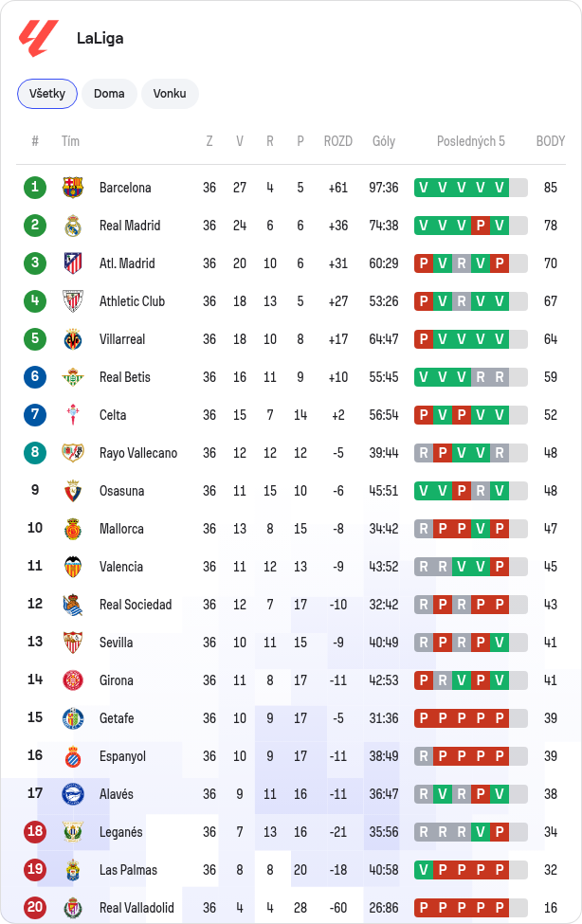Viewport: 582px width, 924px height.
Task: Click the Real Valladolid crest icon
Action: [x=73, y=908]
